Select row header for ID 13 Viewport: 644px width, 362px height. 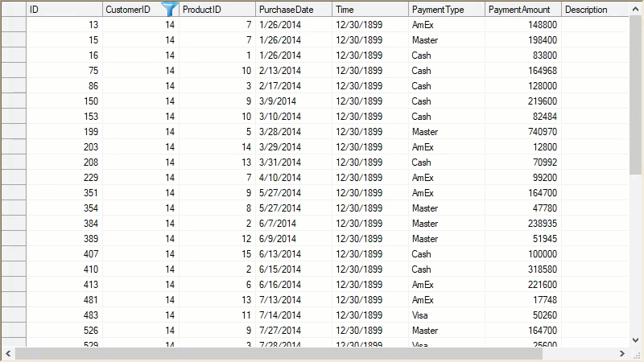(x=14, y=25)
